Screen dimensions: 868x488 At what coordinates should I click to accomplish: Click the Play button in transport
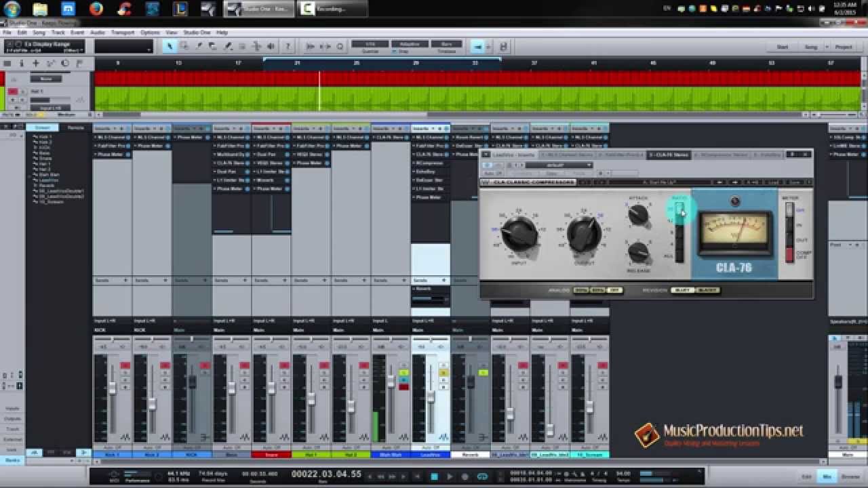(x=450, y=476)
